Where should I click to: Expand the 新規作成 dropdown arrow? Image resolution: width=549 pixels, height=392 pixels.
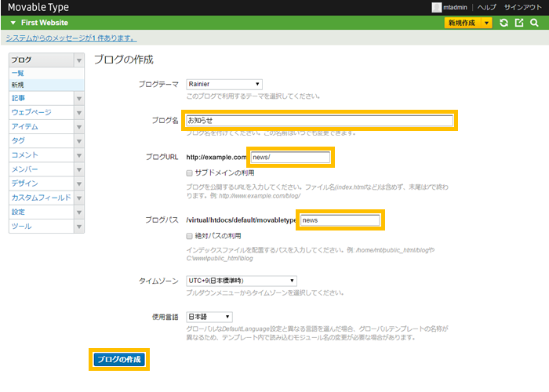pyautogui.click(x=487, y=24)
